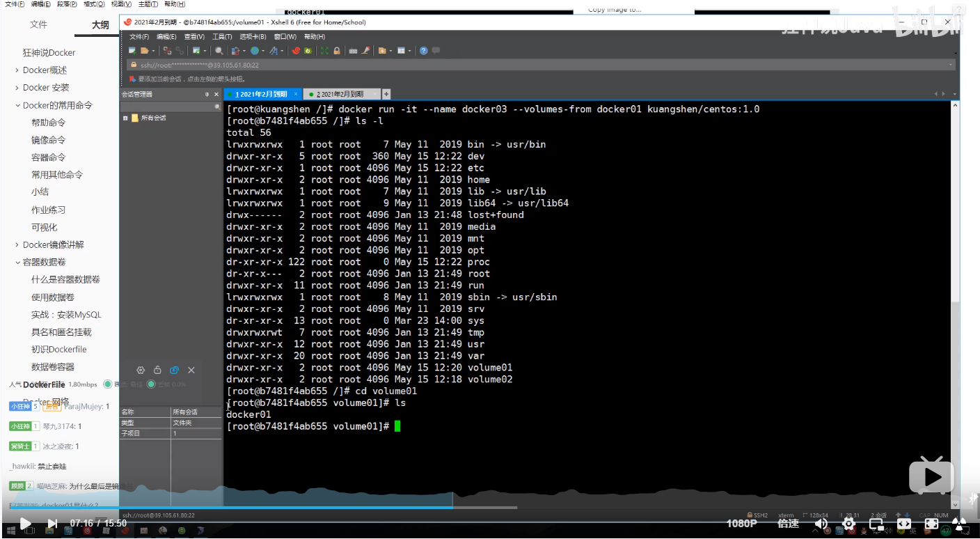Open Xshell help with blue question icon
The height and width of the screenshot is (539, 980).
click(x=424, y=51)
